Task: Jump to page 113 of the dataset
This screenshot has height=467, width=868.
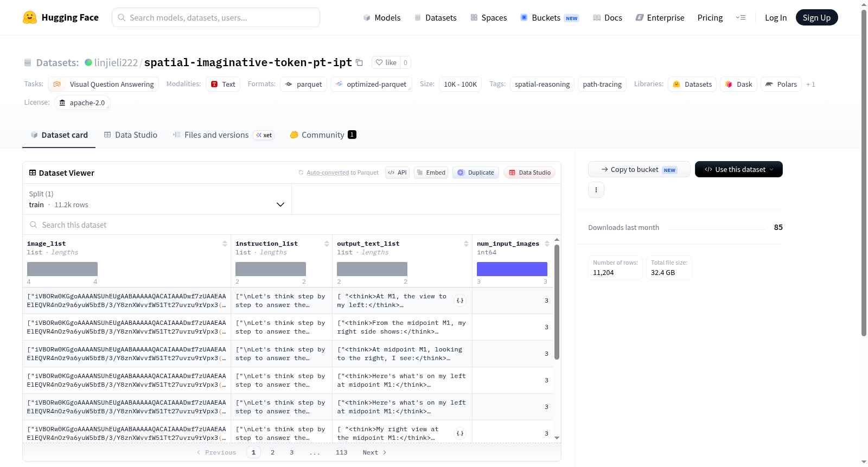Action: click(341, 452)
